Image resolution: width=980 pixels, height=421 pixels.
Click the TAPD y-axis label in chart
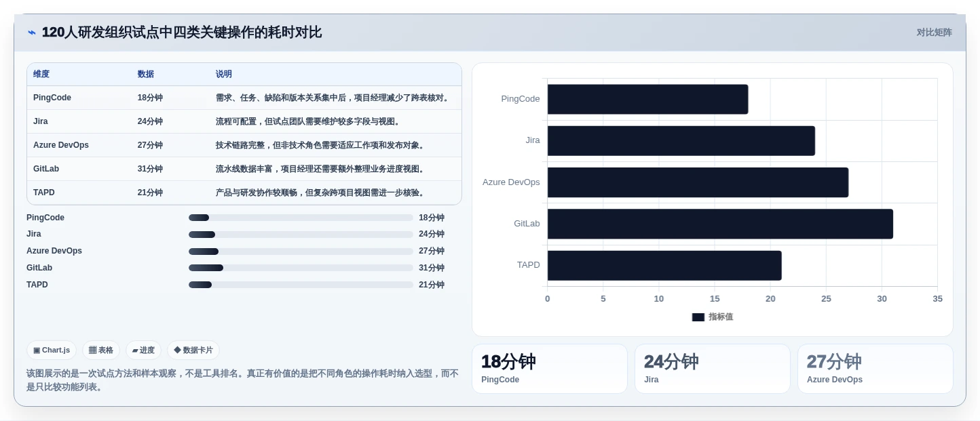(529, 265)
